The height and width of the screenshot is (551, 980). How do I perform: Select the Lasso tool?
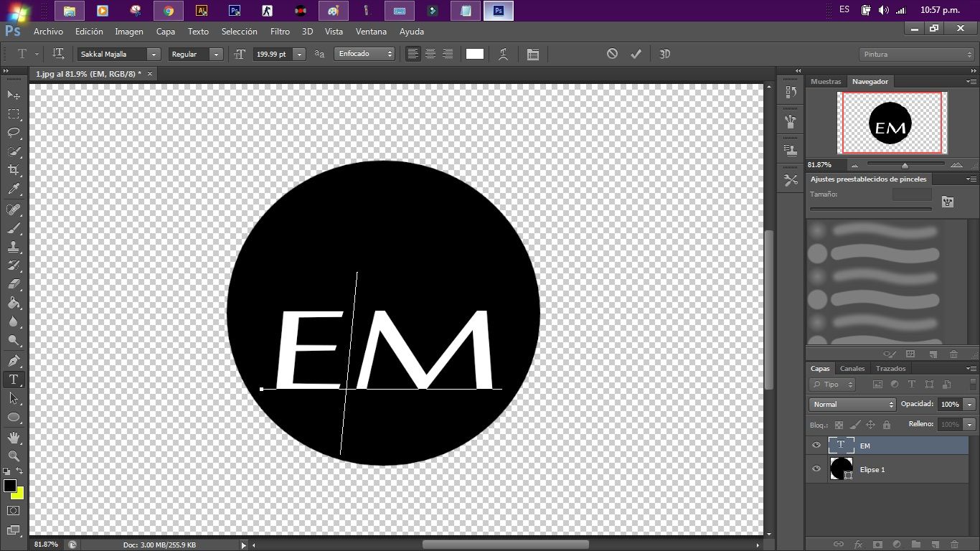[x=14, y=133]
